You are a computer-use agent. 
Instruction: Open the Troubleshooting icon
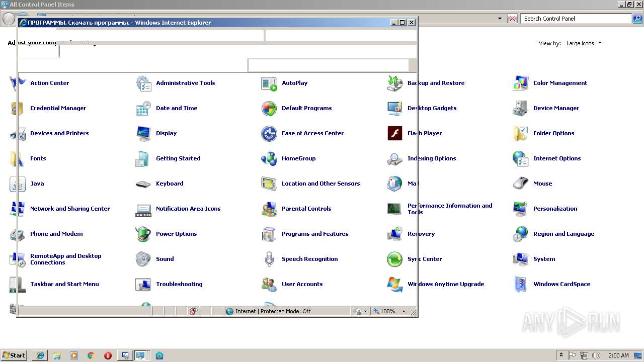click(x=143, y=284)
